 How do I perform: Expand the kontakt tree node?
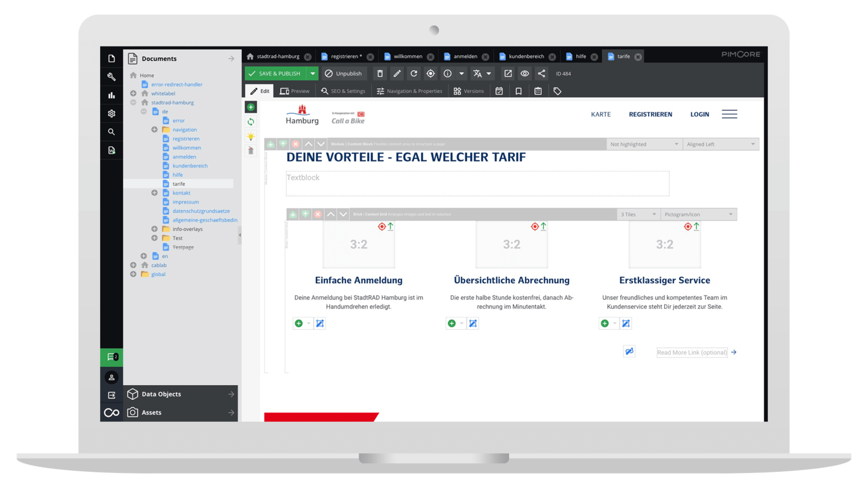tap(154, 193)
